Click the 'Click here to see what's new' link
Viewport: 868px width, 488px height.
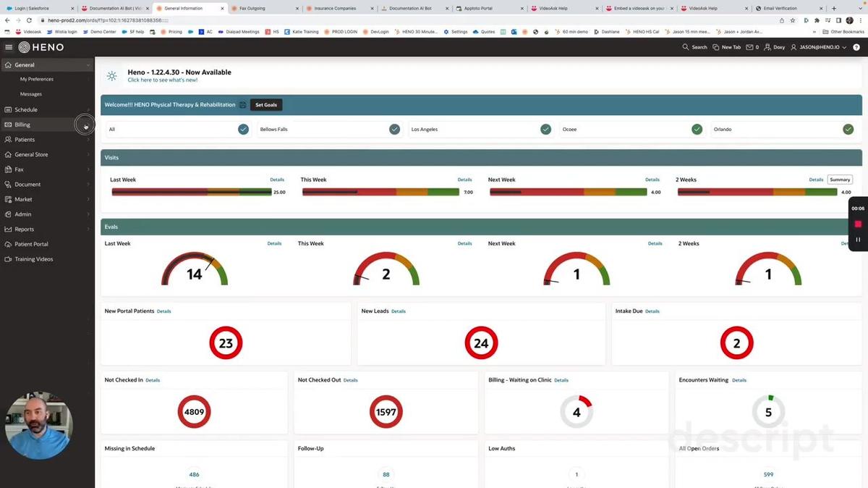point(162,80)
